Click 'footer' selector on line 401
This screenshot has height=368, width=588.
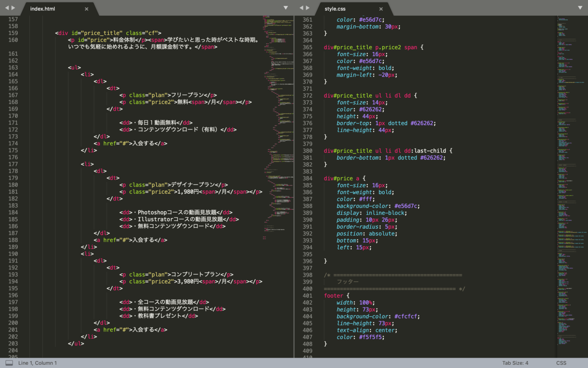(334, 296)
